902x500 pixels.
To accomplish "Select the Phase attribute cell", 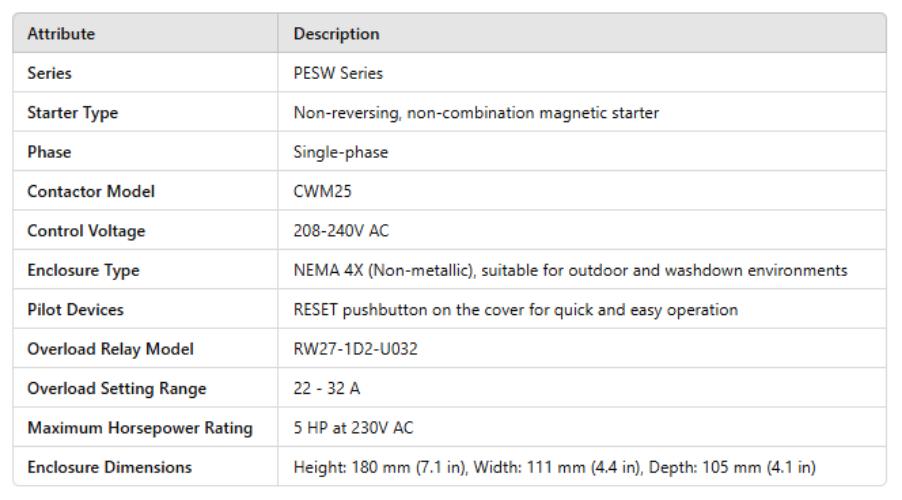I will (49, 152).
